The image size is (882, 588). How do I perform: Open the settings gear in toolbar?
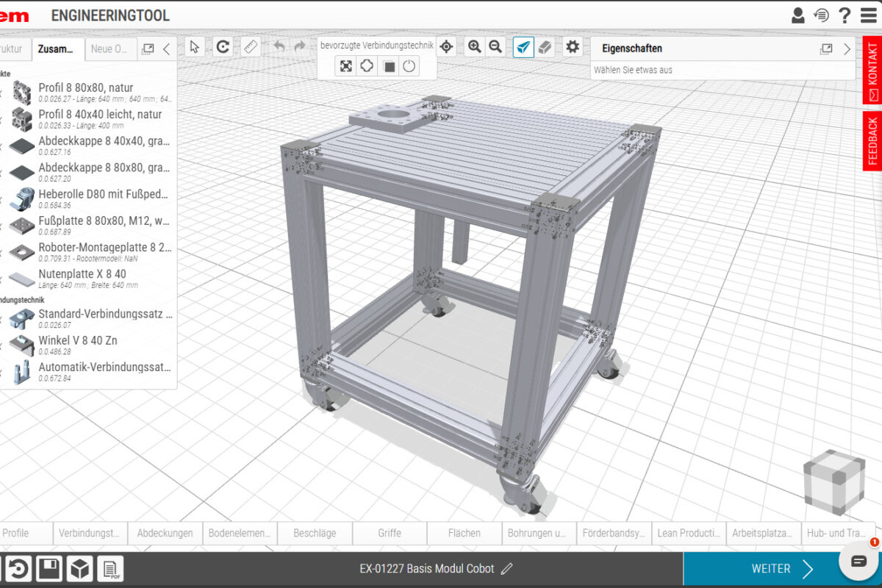coord(573,47)
